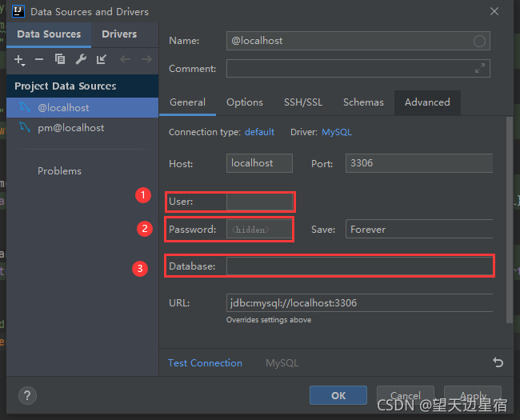Click the Port field showing 3306
This screenshot has width=520, height=420.
tap(419, 163)
